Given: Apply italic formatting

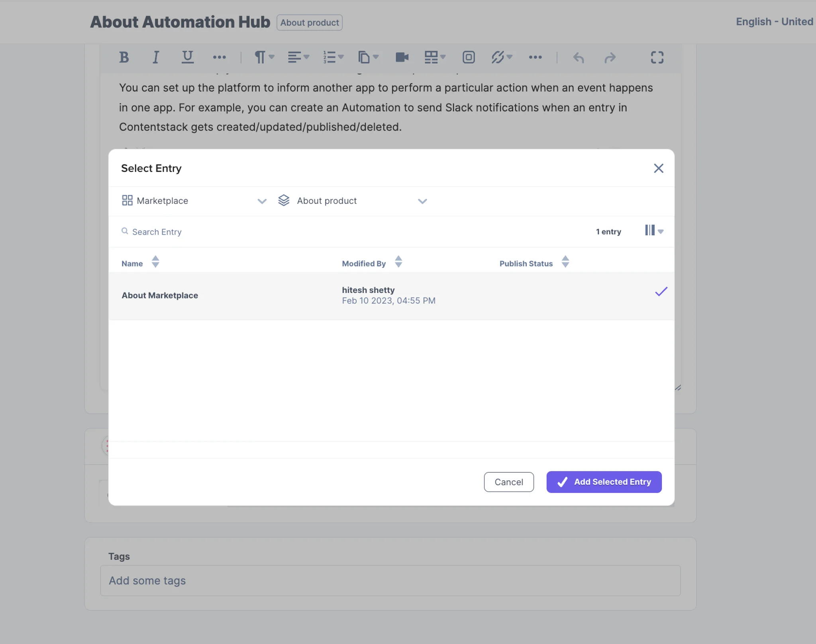Looking at the screenshot, I should [156, 57].
